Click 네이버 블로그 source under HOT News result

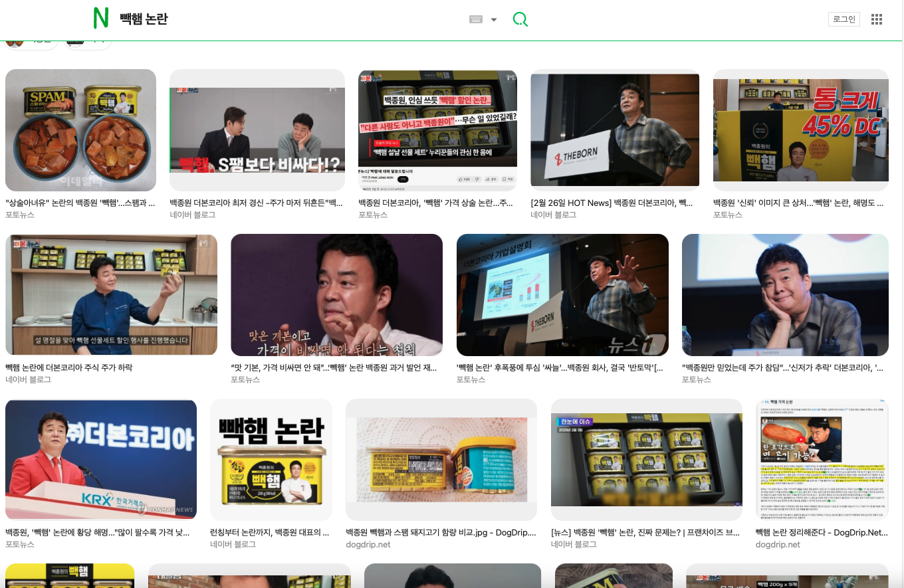[553, 215]
